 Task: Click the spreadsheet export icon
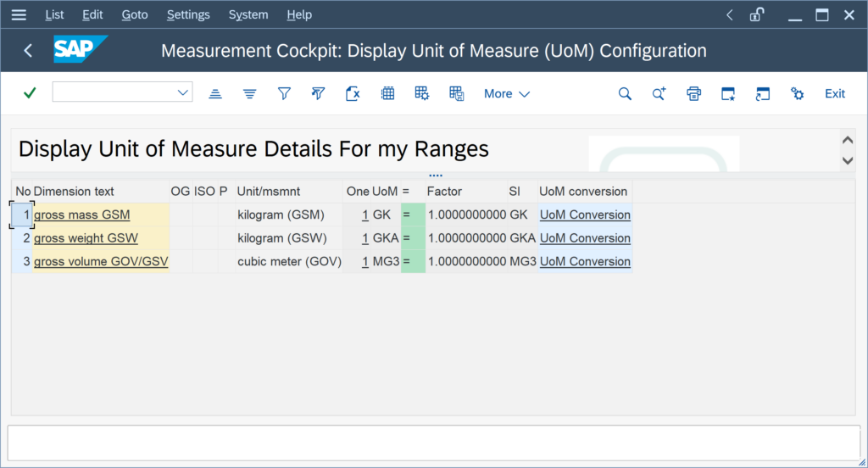click(x=353, y=93)
